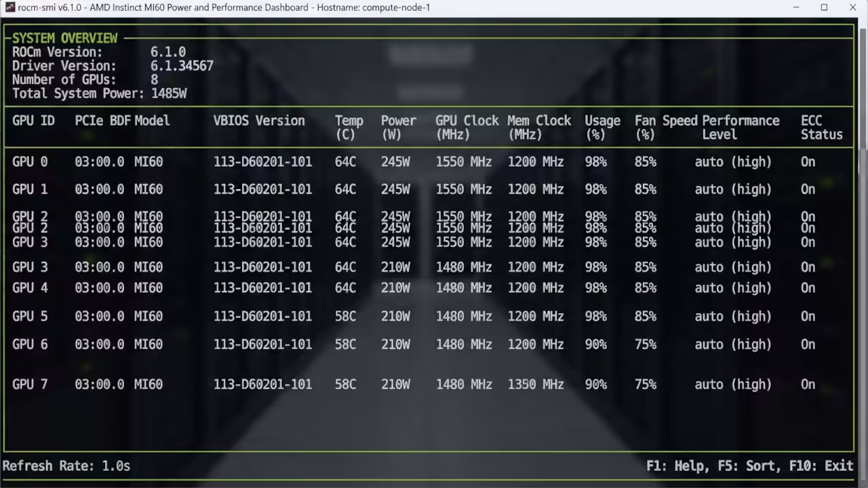Click the SYSTEM OVERVIEW section heading
Viewport: 868px width, 488px height.
(x=65, y=38)
